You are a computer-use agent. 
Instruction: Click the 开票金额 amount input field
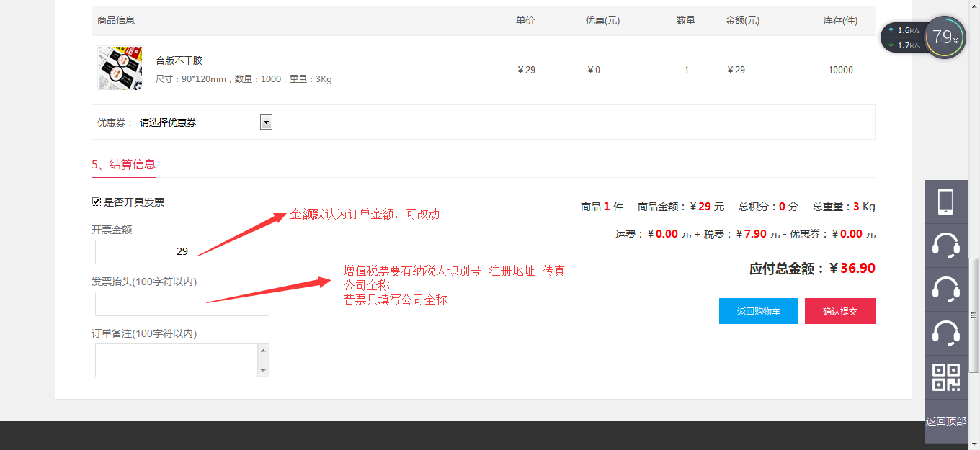coord(182,252)
